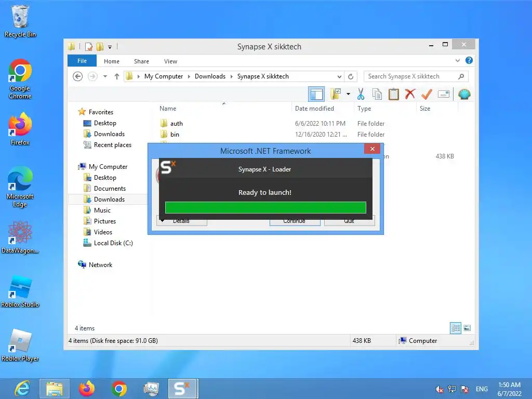Image resolution: width=532 pixels, height=399 pixels.
Task: Open the View ribbon tab
Action: point(170,61)
